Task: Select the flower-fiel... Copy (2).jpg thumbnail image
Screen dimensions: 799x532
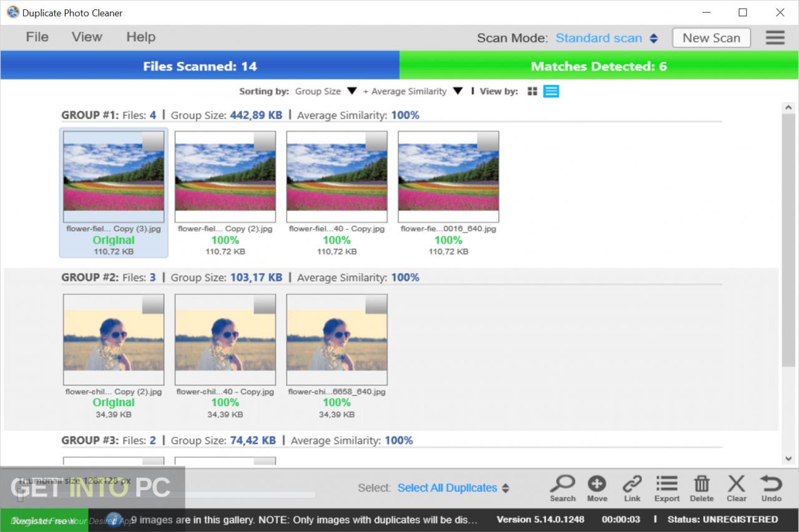Action: coord(225,177)
